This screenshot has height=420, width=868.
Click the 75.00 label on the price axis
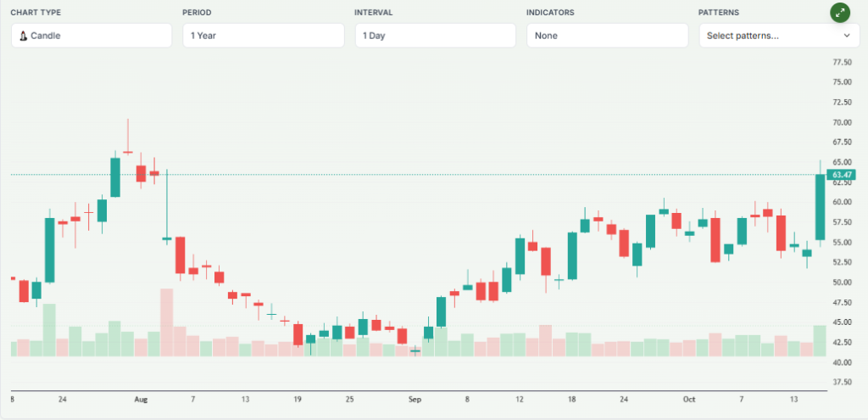point(842,82)
